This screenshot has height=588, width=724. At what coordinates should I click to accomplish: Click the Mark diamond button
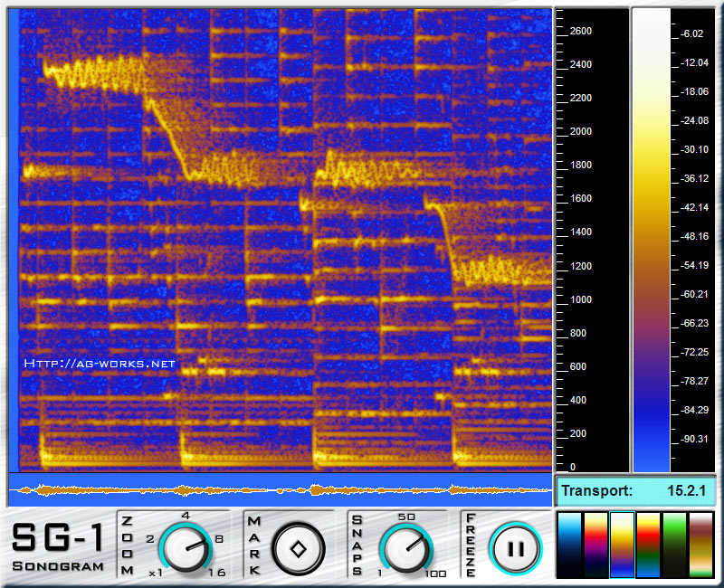click(x=298, y=547)
